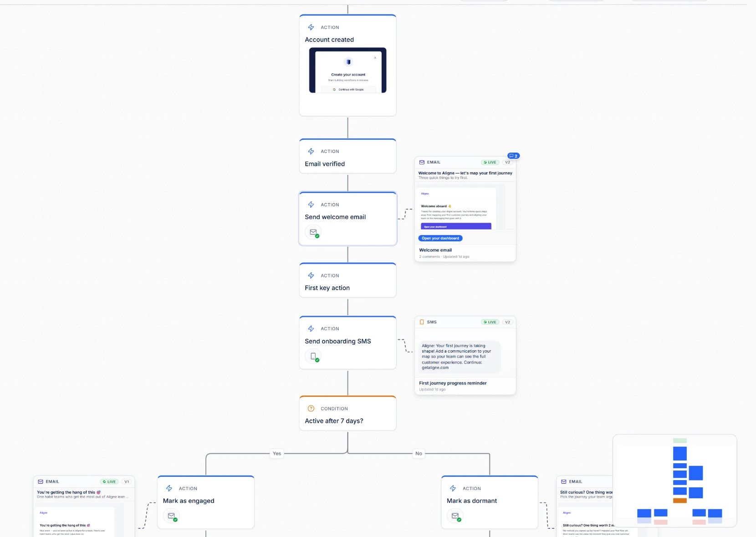756x537 pixels.
Task: Click You're getting the hang of this subject
Action: tap(68, 492)
